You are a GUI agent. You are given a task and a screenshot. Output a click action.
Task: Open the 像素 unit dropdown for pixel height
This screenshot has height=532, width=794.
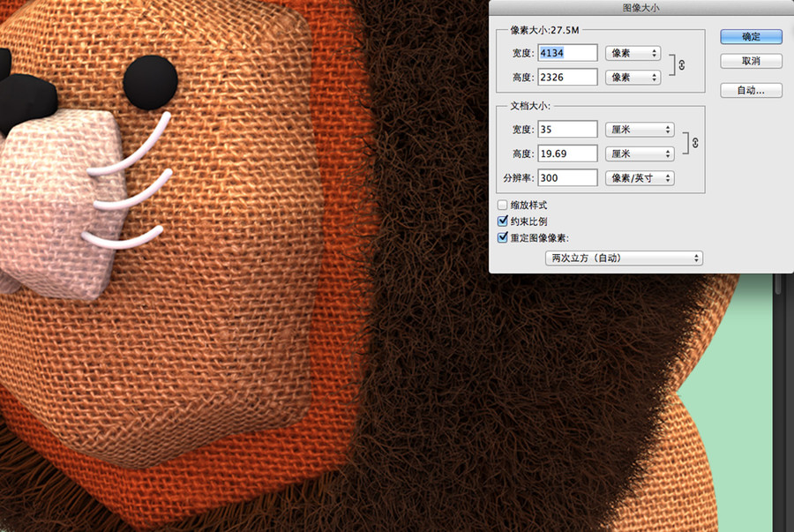[633, 77]
